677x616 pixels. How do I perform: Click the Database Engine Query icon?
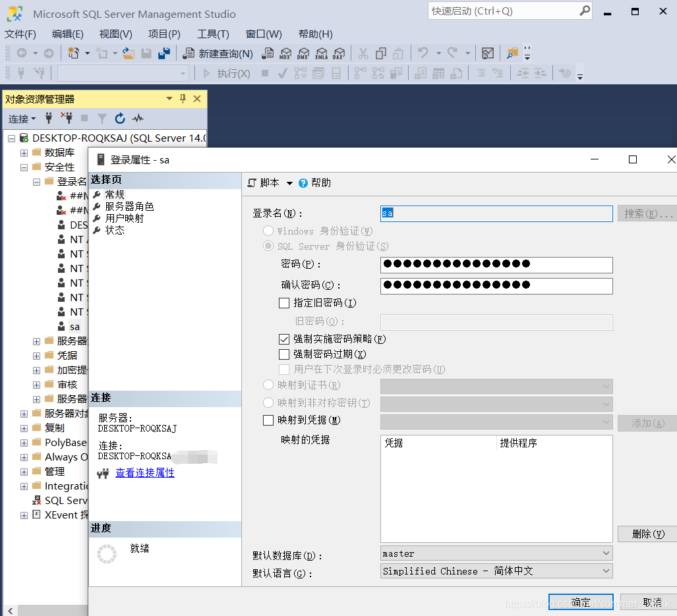pos(268,53)
